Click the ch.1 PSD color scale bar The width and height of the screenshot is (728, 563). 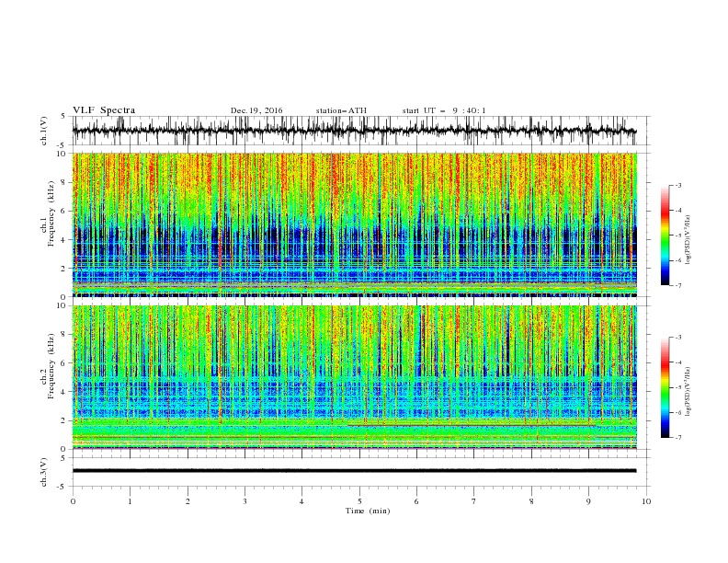665,236
